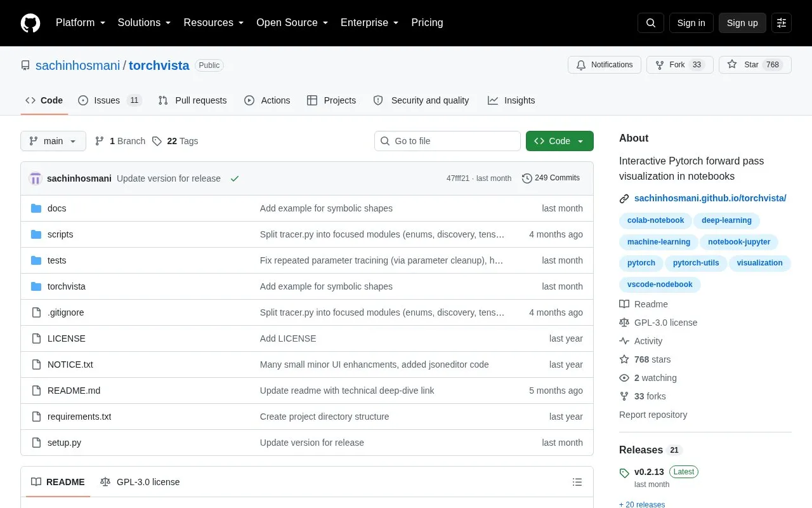Image resolution: width=812 pixels, height=508 pixels.
Task: Click the v0.2.13 release tag
Action: click(x=648, y=472)
